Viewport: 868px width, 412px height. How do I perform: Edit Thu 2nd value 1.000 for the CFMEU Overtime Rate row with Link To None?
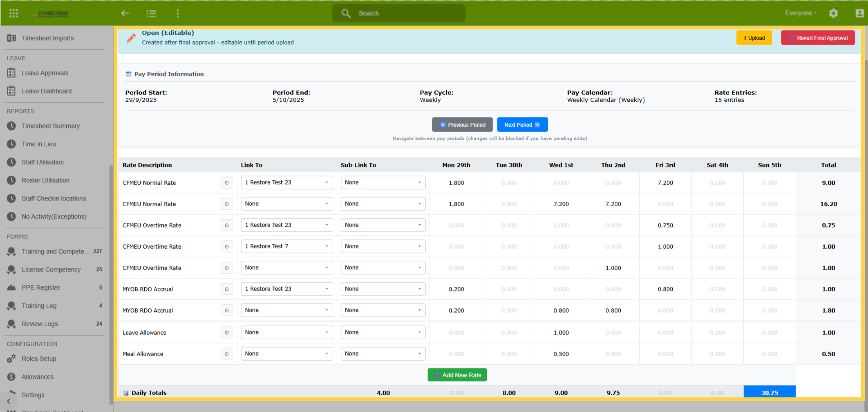point(613,268)
